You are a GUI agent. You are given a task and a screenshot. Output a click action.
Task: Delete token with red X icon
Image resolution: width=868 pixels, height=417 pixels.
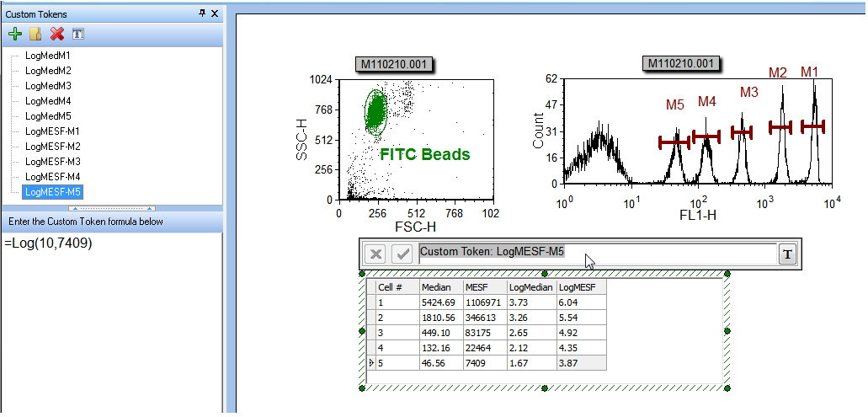(x=56, y=35)
